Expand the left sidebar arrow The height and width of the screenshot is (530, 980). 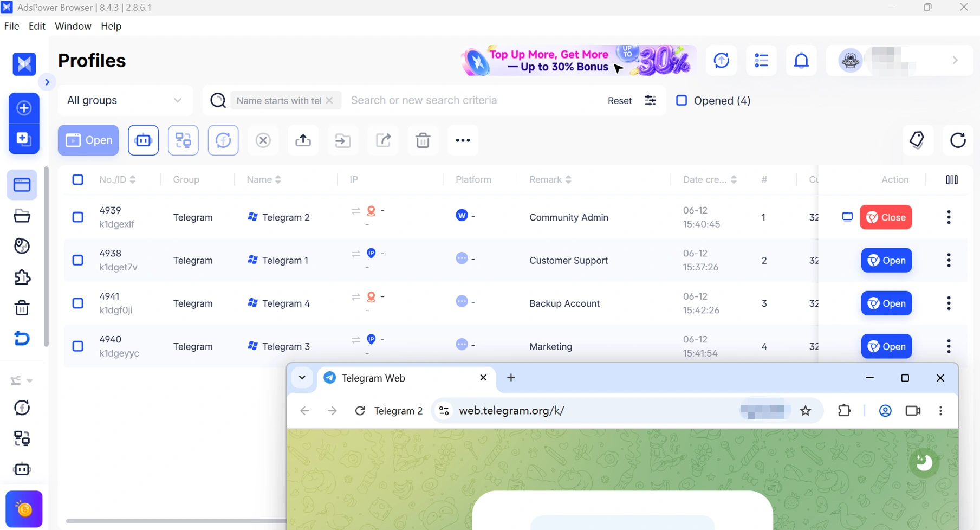(x=47, y=82)
